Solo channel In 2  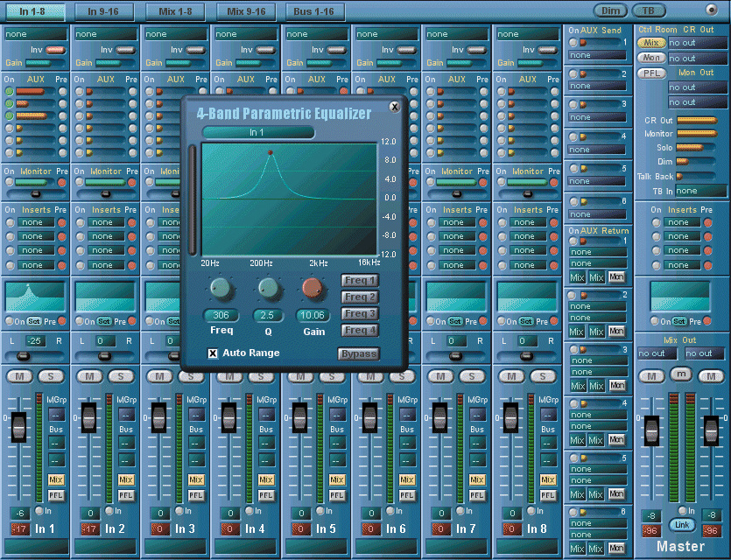point(122,375)
